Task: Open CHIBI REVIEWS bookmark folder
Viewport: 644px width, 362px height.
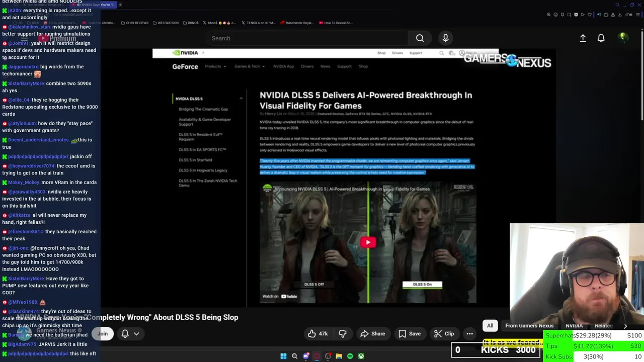Action: click(x=135, y=23)
